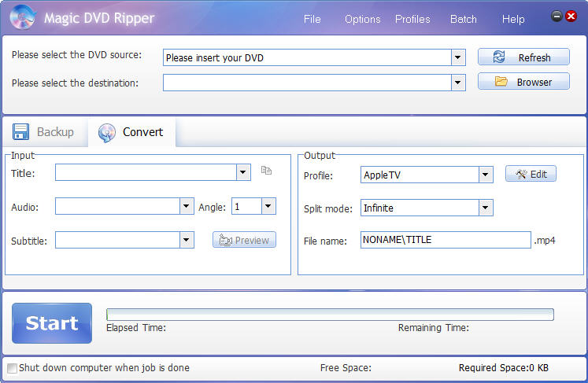Click the Browser folder icon
Image resolution: width=588 pixels, height=383 pixels.
coord(501,81)
